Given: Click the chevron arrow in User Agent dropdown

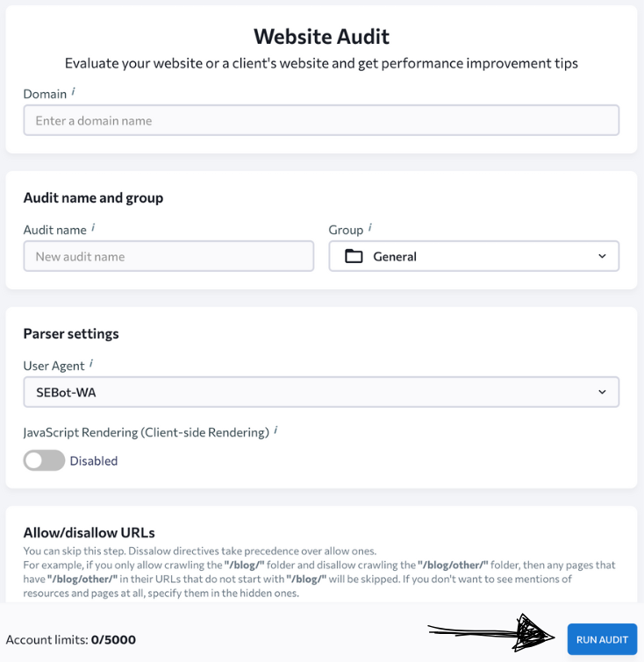Looking at the screenshot, I should point(602,392).
